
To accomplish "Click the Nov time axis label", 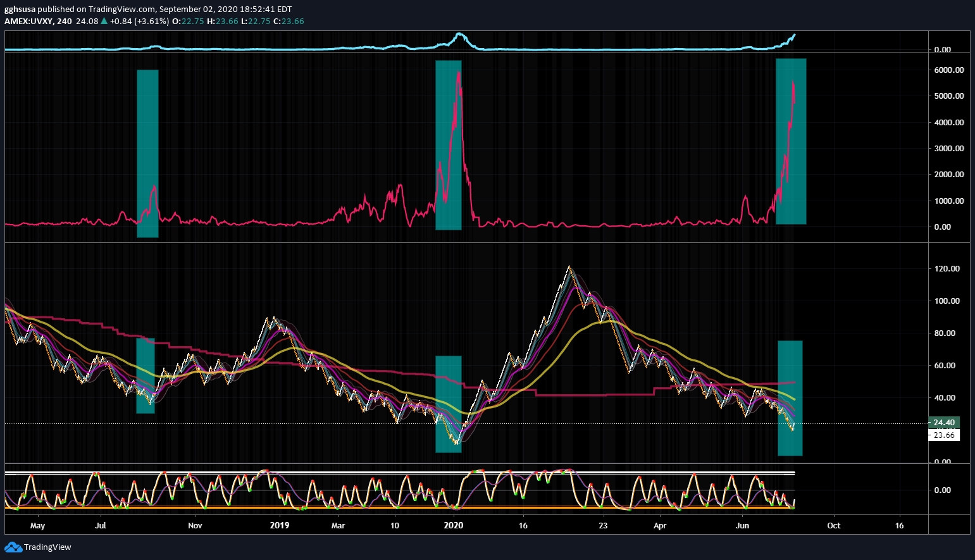I will [x=195, y=526].
